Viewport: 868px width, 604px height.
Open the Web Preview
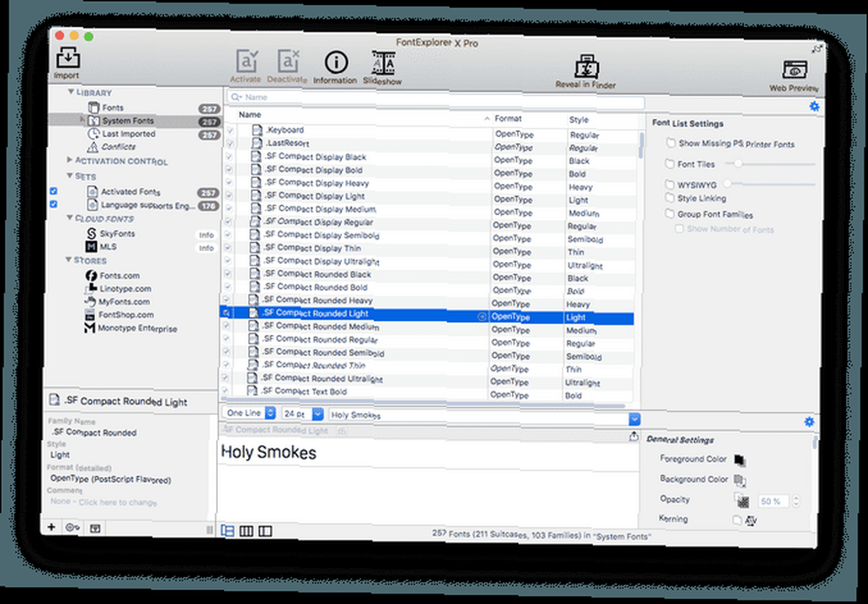tap(794, 75)
